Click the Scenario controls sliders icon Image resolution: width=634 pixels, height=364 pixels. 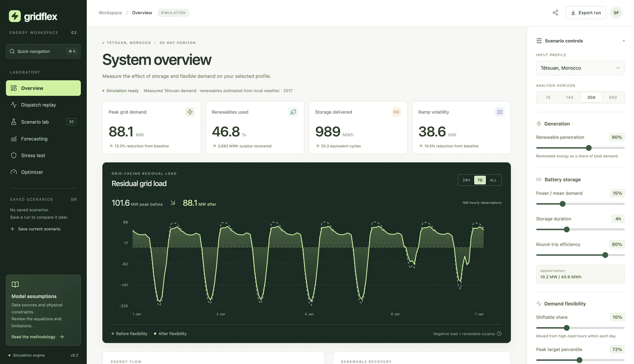539,41
